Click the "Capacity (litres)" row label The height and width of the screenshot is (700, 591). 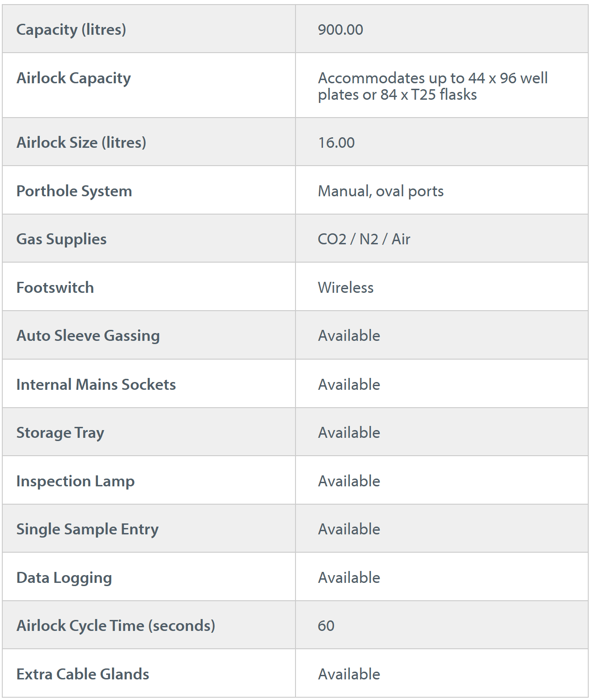[x=71, y=30]
